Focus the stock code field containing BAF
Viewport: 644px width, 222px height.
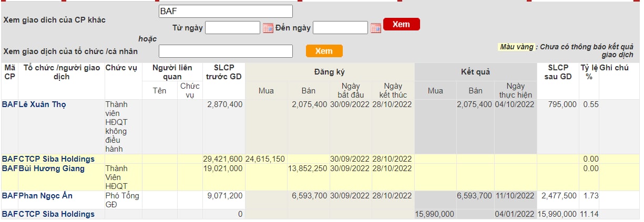tap(226, 11)
